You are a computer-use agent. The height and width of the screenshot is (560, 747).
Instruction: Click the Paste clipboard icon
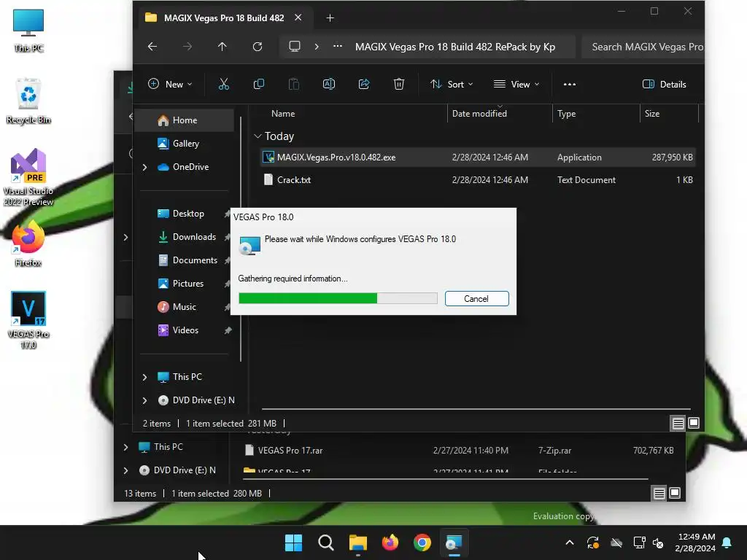(294, 85)
